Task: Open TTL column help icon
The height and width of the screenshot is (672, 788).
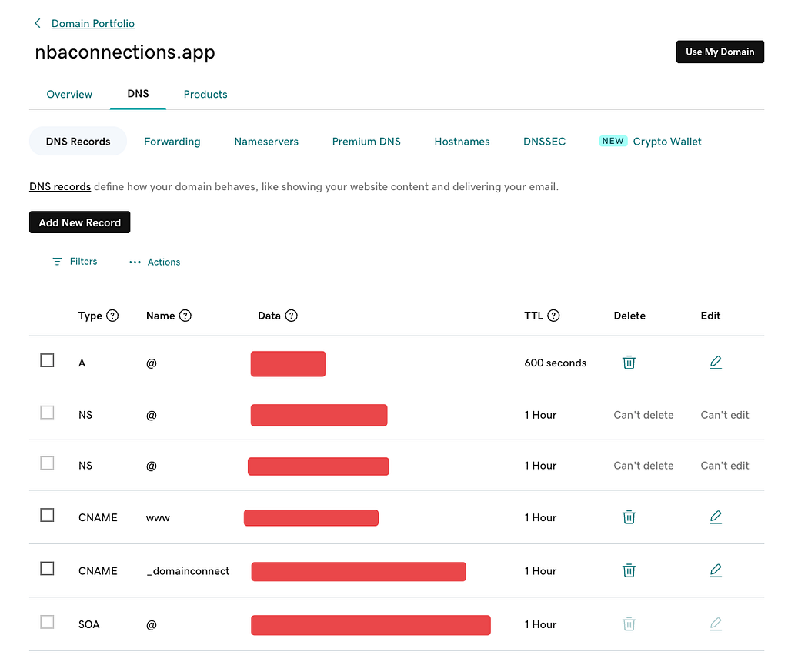Action: (x=553, y=316)
